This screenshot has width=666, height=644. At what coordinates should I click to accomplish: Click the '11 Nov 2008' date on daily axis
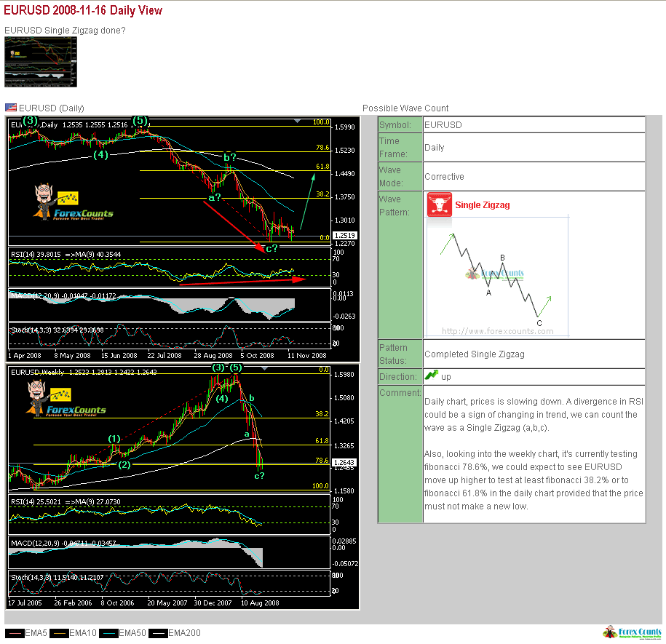pyautogui.click(x=306, y=355)
